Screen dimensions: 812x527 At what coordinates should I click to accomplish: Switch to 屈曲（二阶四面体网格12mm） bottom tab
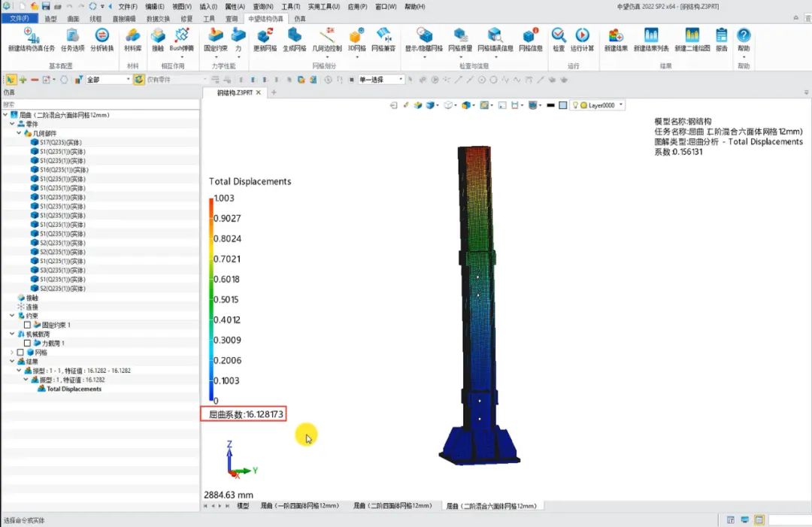(392, 506)
